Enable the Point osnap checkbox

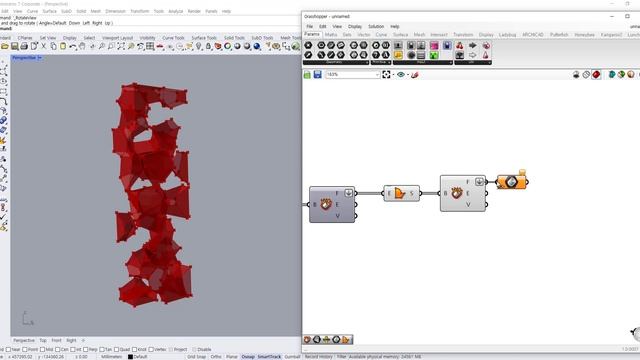[25, 350]
